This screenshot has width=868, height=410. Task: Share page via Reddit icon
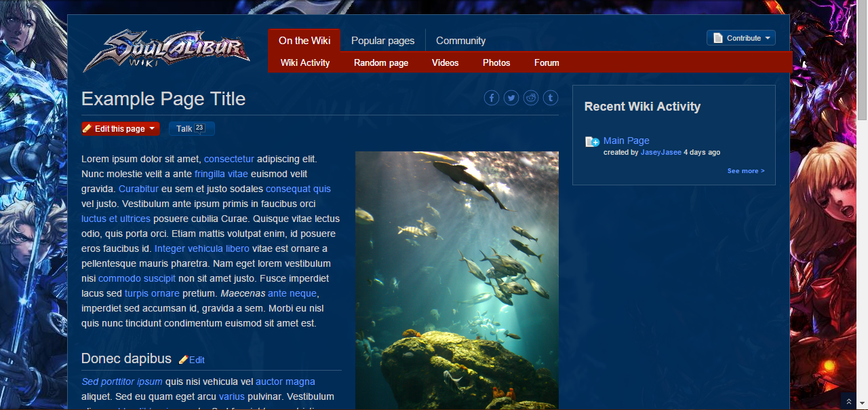(531, 98)
